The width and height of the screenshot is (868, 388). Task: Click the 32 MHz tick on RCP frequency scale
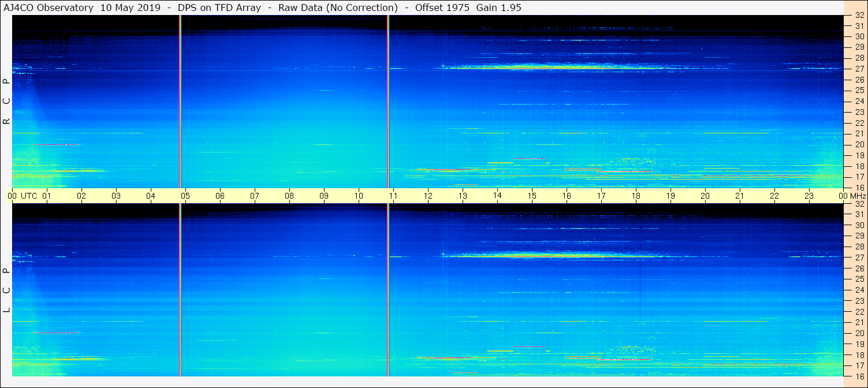[859, 16]
